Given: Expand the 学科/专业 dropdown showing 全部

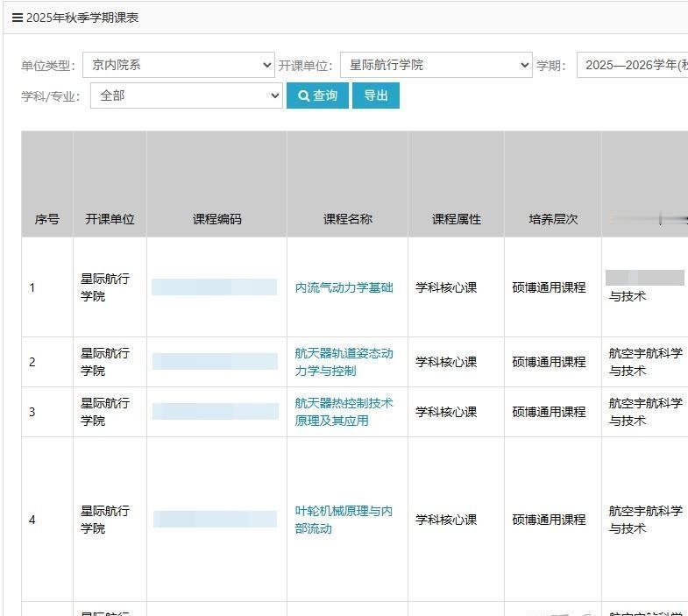Looking at the screenshot, I should (186, 96).
